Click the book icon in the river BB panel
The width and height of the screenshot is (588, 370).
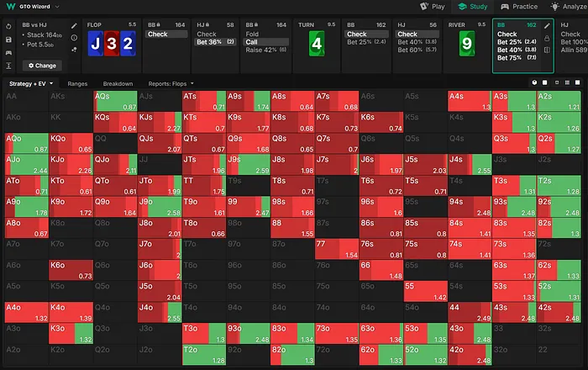click(547, 50)
